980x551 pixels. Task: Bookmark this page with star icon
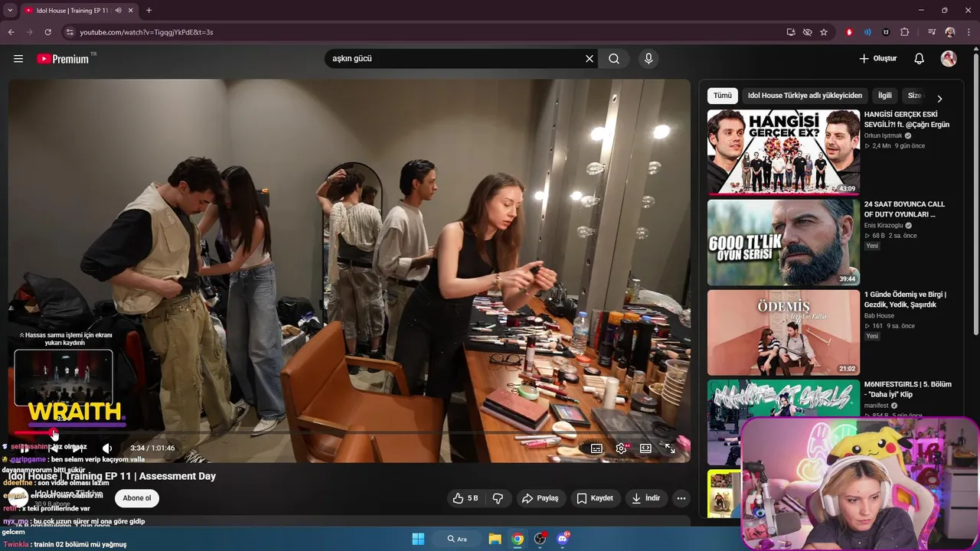[x=824, y=32]
